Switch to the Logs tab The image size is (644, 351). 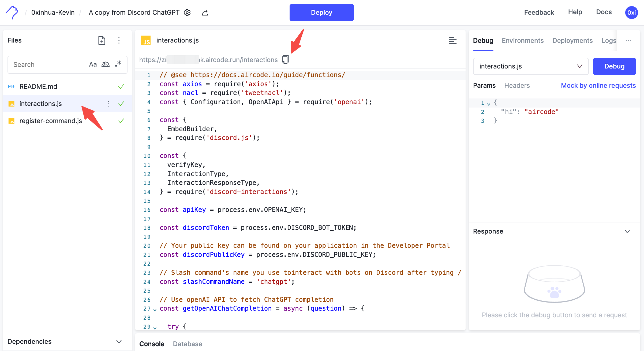[609, 41]
